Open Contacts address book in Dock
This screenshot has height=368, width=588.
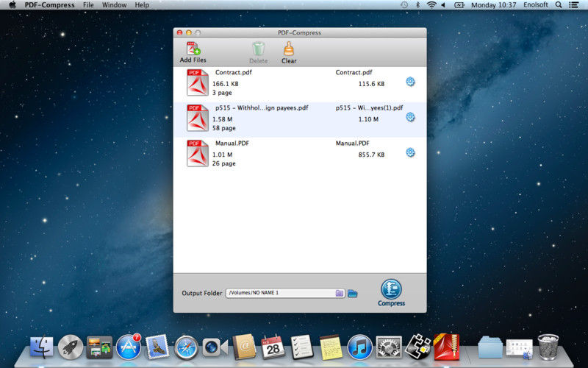244,347
